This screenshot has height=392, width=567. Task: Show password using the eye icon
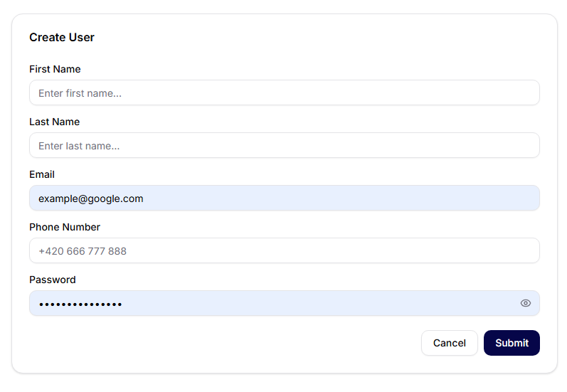(x=526, y=303)
